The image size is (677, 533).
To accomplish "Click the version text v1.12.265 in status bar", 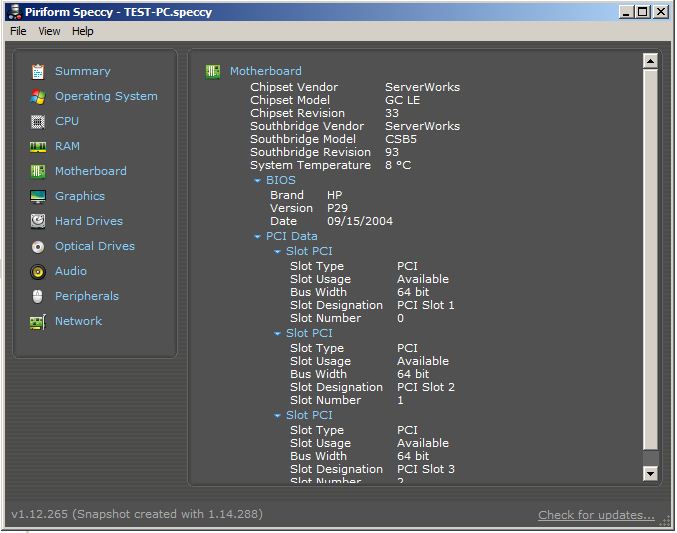I will [x=39, y=514].
